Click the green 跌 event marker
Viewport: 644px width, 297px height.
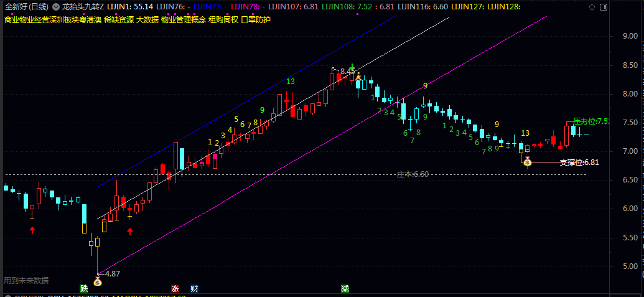(84, 288)
